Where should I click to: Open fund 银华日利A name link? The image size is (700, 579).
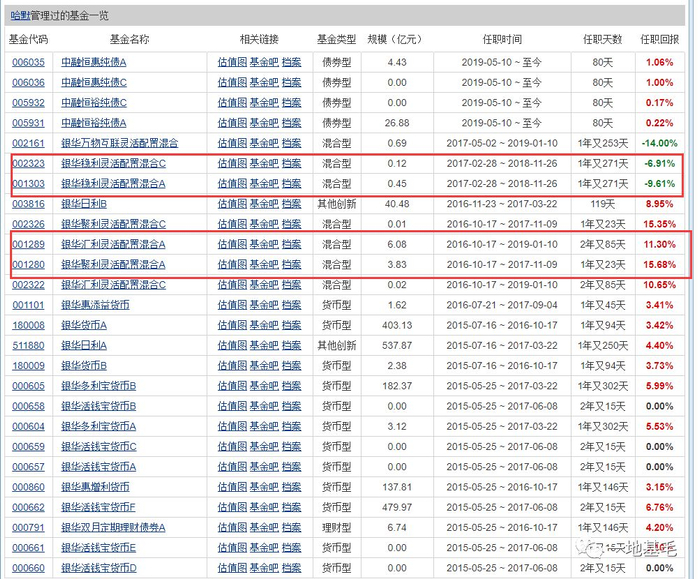84,346
